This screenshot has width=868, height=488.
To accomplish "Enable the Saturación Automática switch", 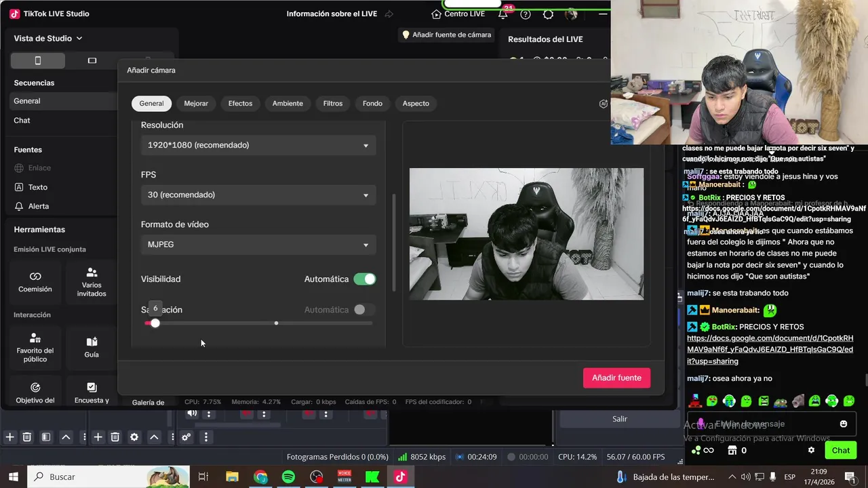I will pyautogui.click(x=365, y=310).
